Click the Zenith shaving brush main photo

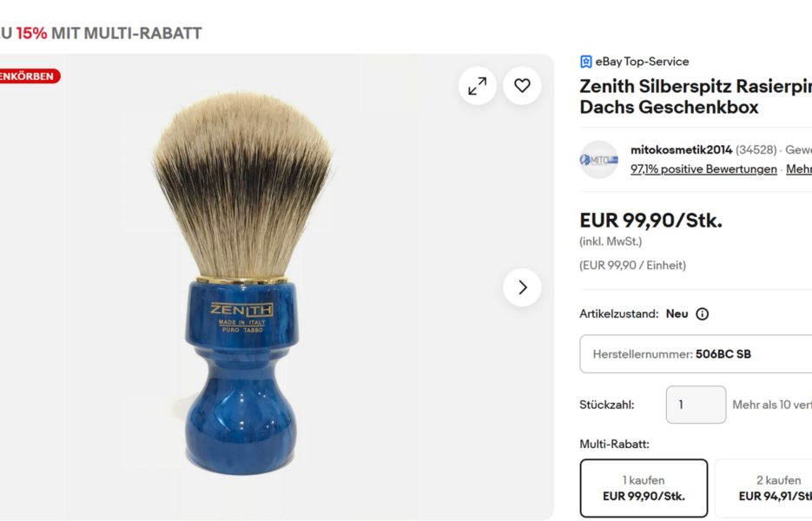coord(241,284)
